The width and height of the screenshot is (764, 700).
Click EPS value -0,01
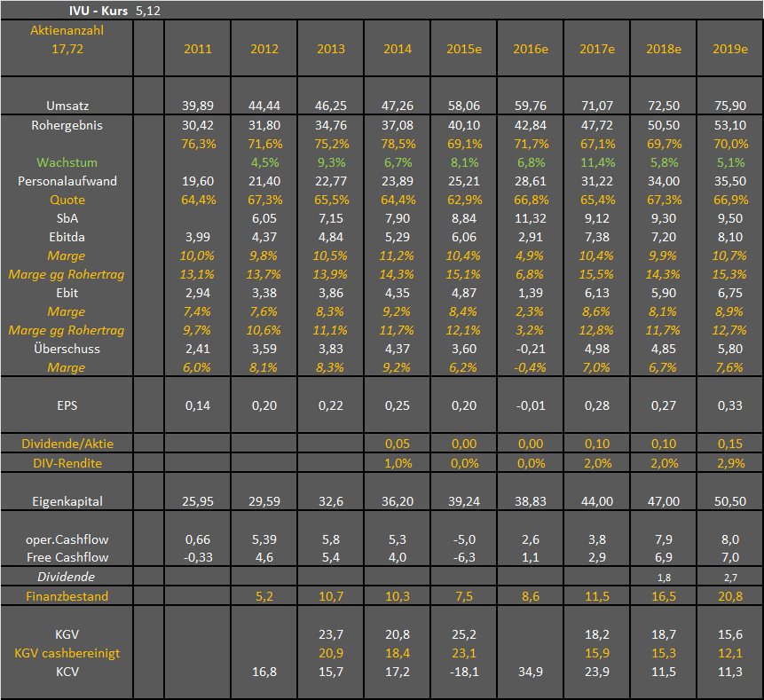(x=531, y=405)
